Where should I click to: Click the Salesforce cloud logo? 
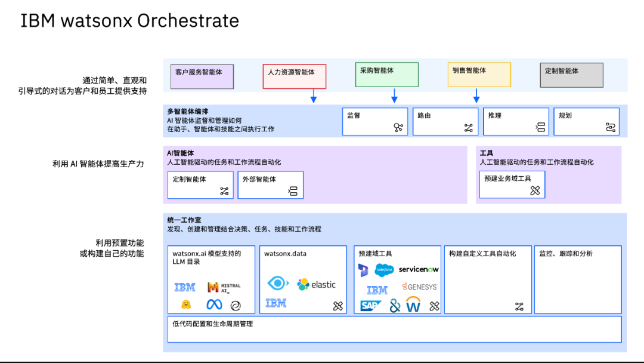click(x=385, y=270)
